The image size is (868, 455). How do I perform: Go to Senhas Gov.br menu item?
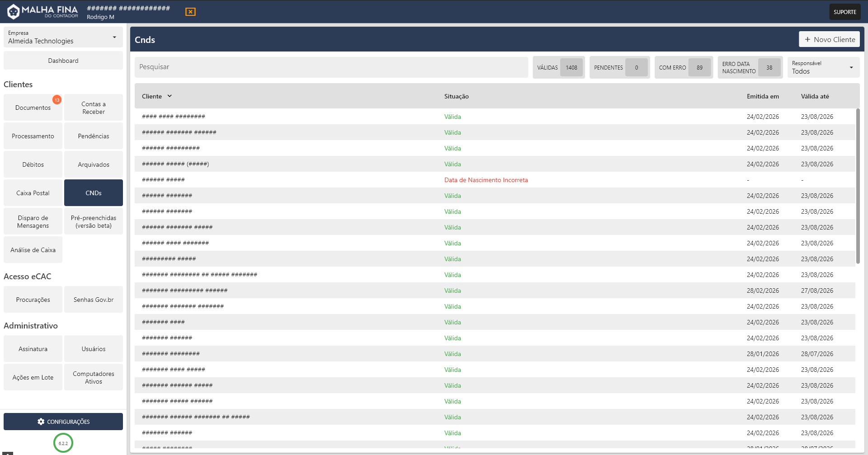[94, 300]
